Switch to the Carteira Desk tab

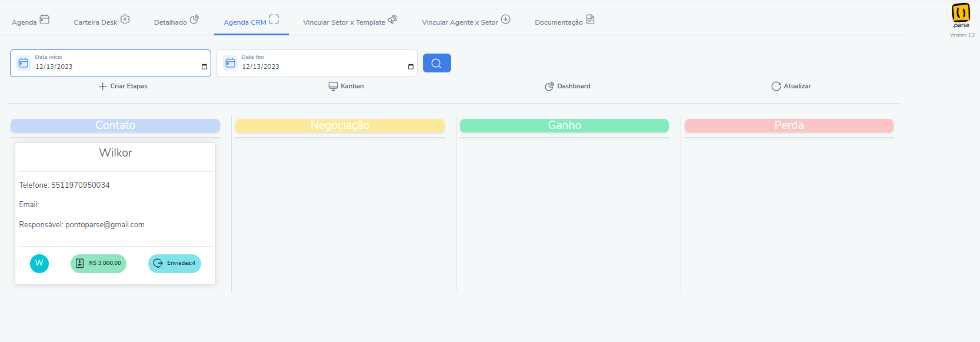pyautogui.click(x=102, y=21)
